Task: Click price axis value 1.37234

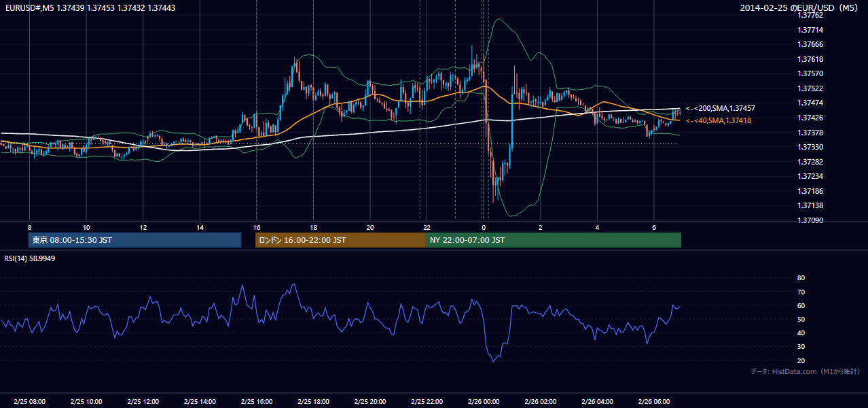Action: click(x=810, y=176)
